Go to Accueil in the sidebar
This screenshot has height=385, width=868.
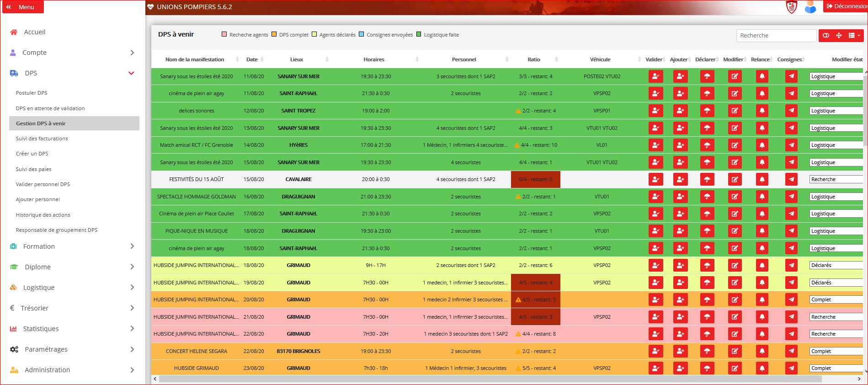(x=35, y=32)
